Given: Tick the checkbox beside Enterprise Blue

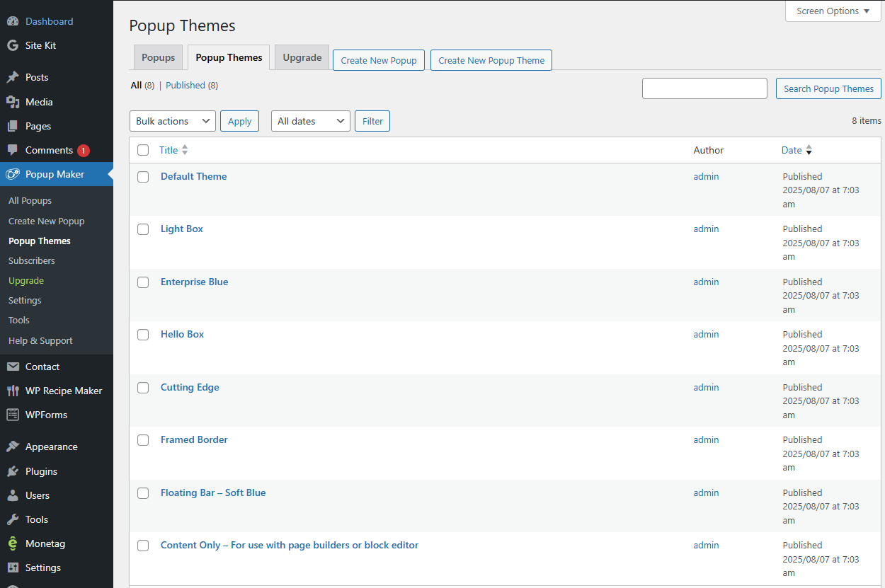Looking at the screenshot, I should (x=143, y=282).
